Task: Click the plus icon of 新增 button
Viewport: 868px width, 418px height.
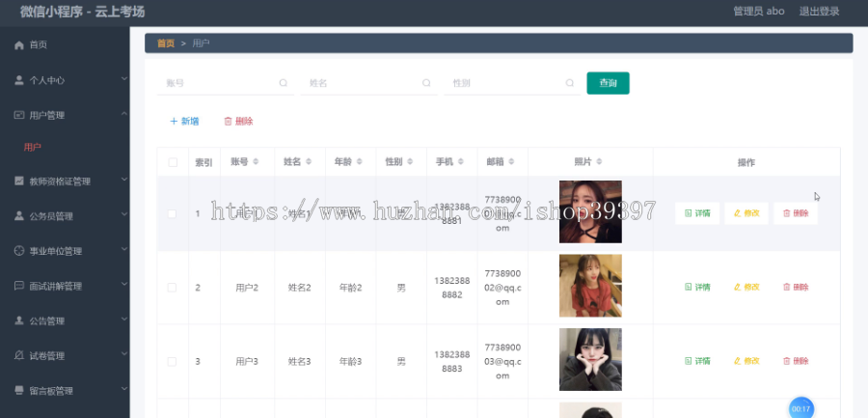Action: tap(174, 122)
